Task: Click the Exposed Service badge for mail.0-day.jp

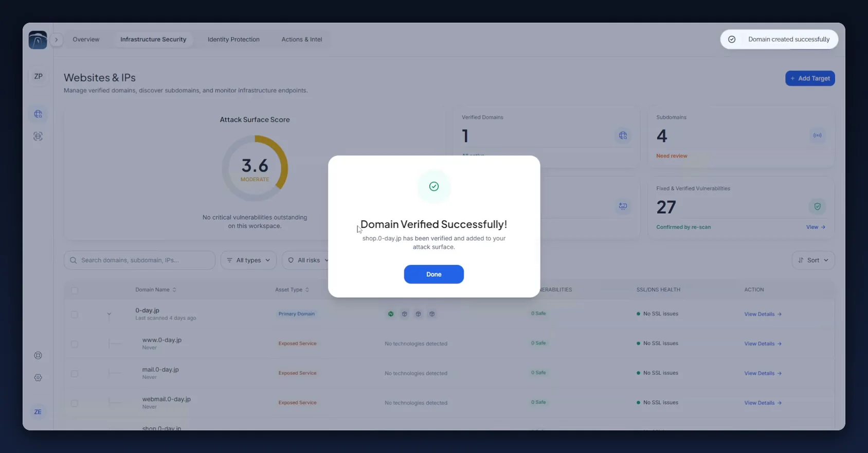Action: [x=297, y=373]
